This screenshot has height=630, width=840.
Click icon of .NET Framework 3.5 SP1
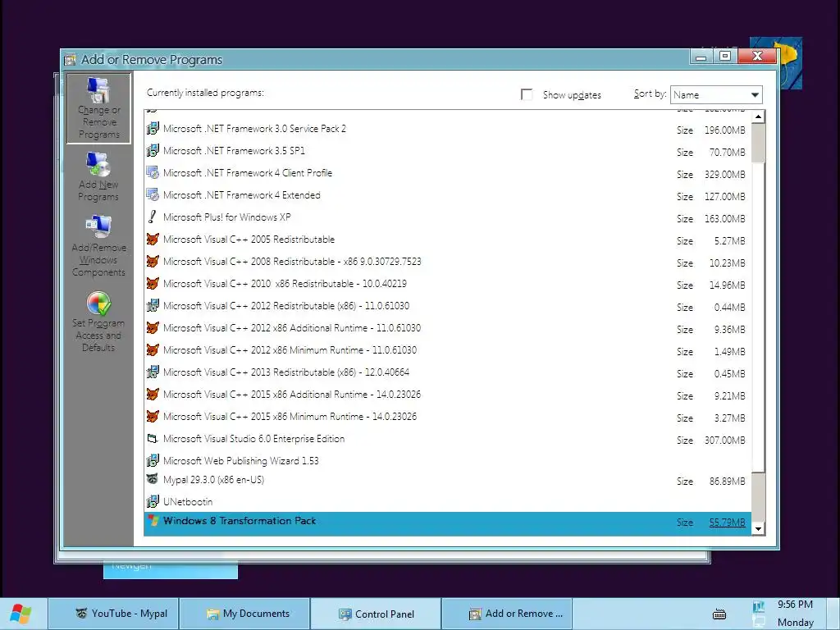153,151
